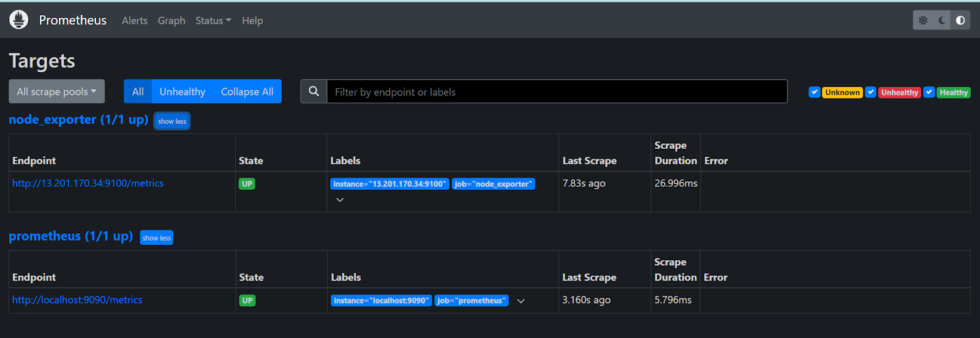
Task: Click UP state badge for node_exporter
Action: click(x=247, y=184)
